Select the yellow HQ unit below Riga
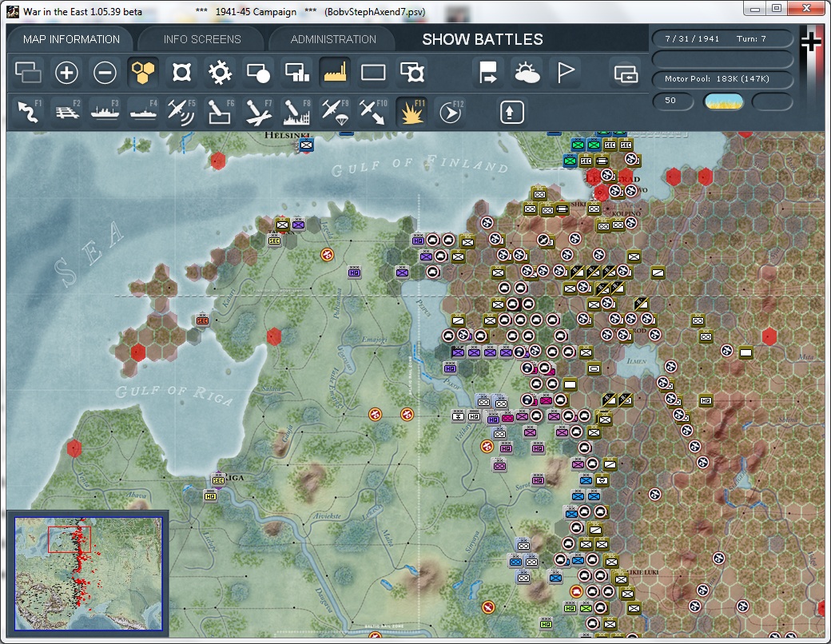Screen dimensions: 831x644 click(210, 495)
